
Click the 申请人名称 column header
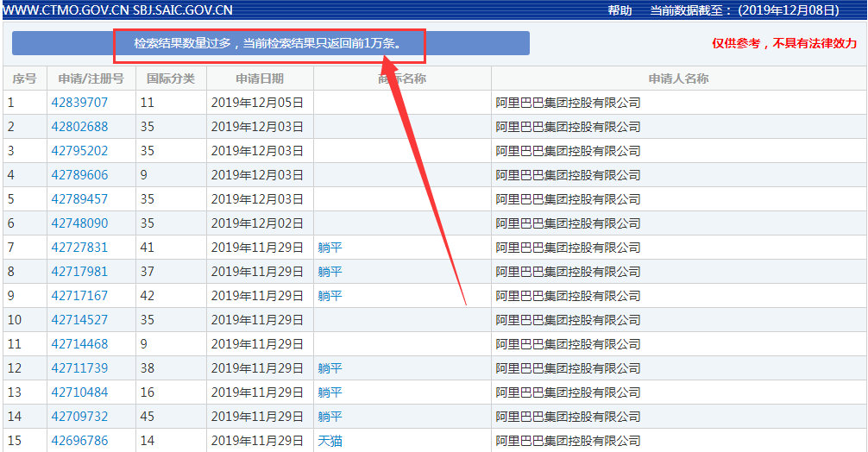(x=679, y=78)
